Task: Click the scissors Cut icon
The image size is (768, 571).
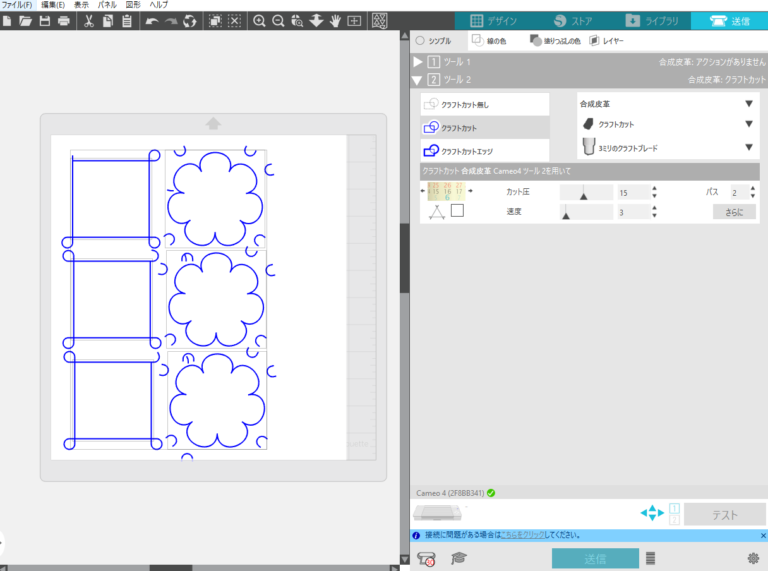Action: tap(89, 21)
